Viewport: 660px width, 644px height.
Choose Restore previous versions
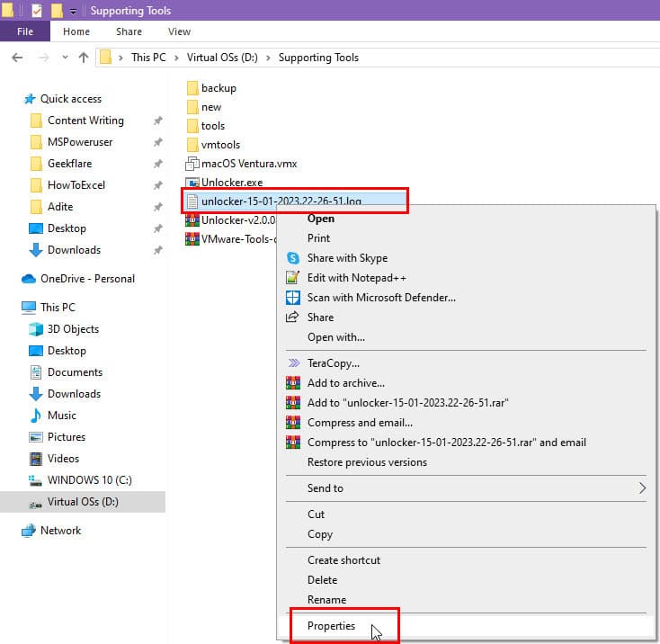pos(367,462)
